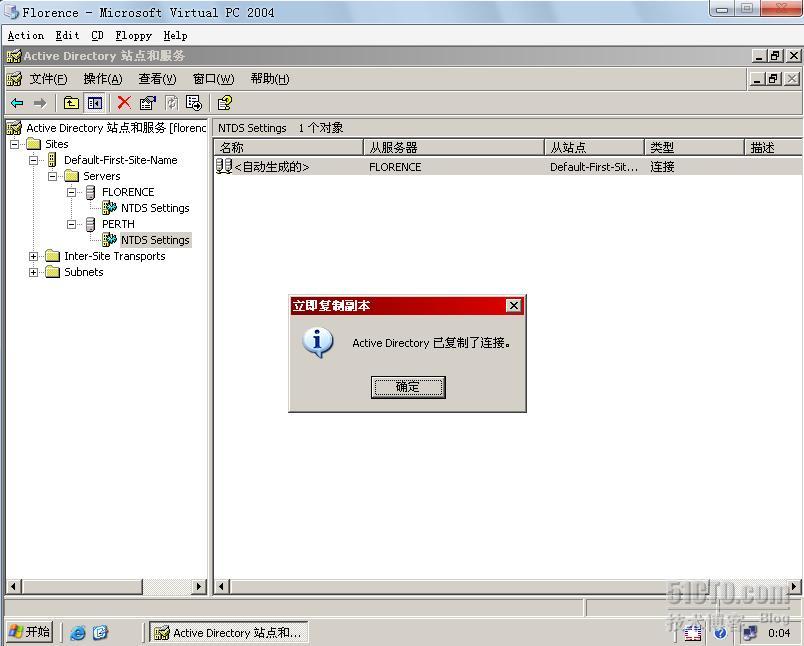Click Active Directory taskbar button
The image size is (804, 646).
pos(229,633)
